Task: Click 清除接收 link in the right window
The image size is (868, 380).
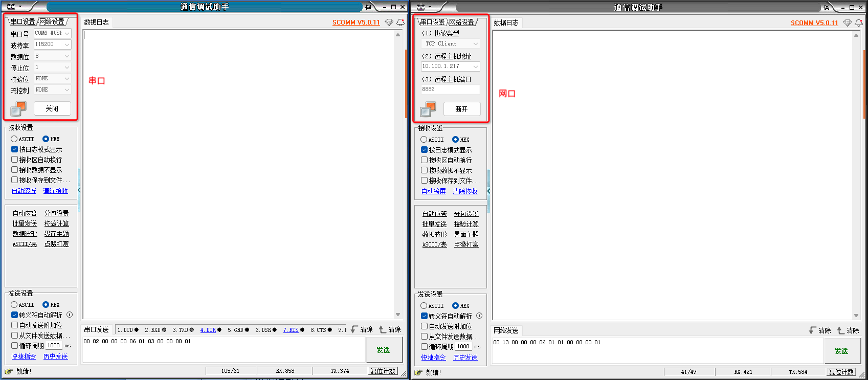Action: (465, 191)
